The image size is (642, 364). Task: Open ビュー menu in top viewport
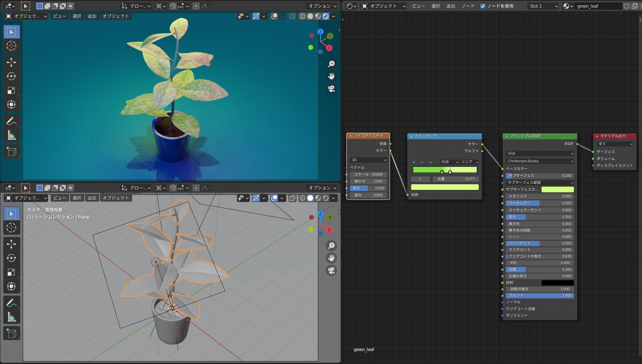[x=60, y=16]
